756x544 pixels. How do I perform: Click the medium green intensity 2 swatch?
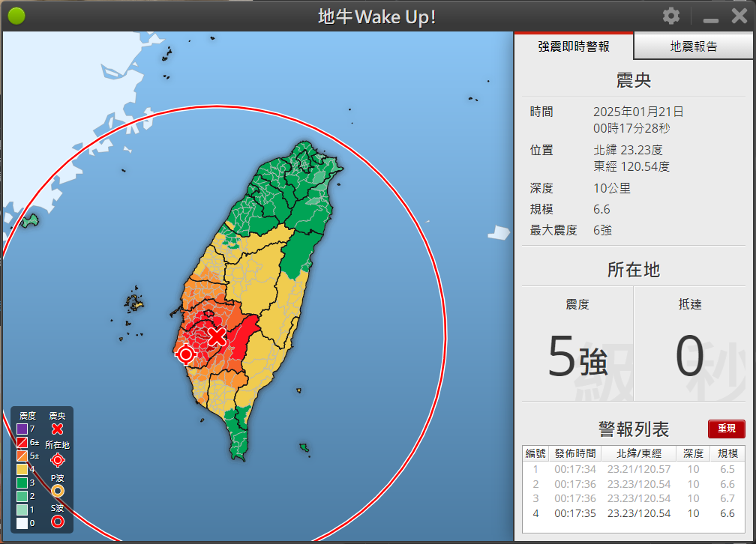(22, 496)
